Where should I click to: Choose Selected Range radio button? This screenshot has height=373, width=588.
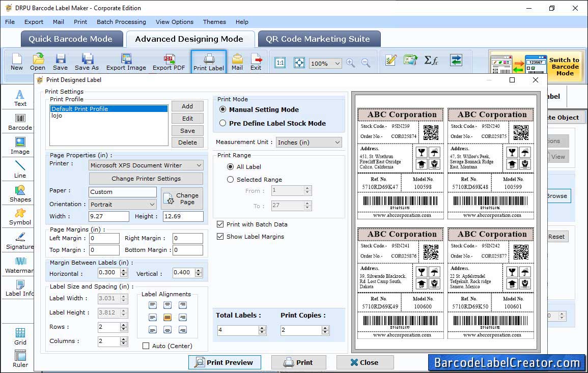coord(230,180)
